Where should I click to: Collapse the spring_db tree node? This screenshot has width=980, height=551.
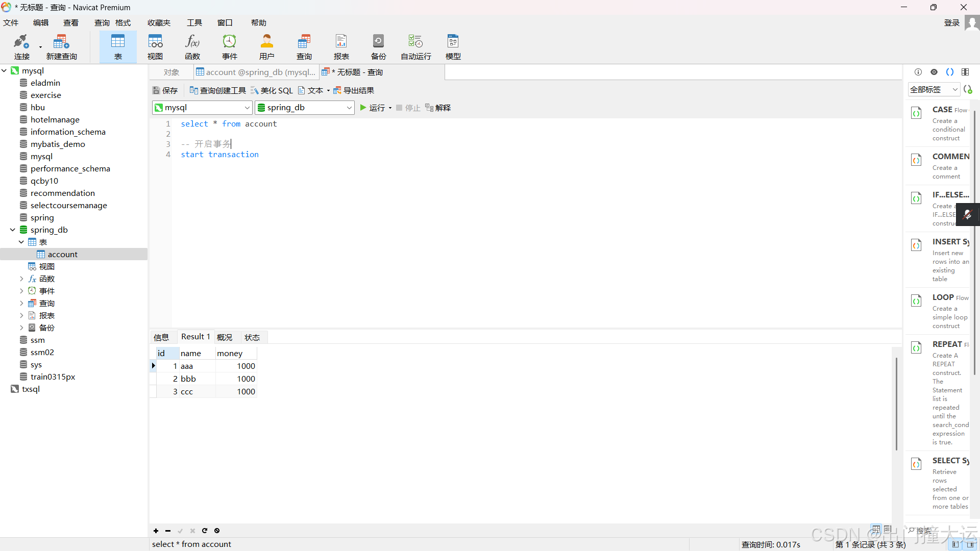[x=13, y=230]
